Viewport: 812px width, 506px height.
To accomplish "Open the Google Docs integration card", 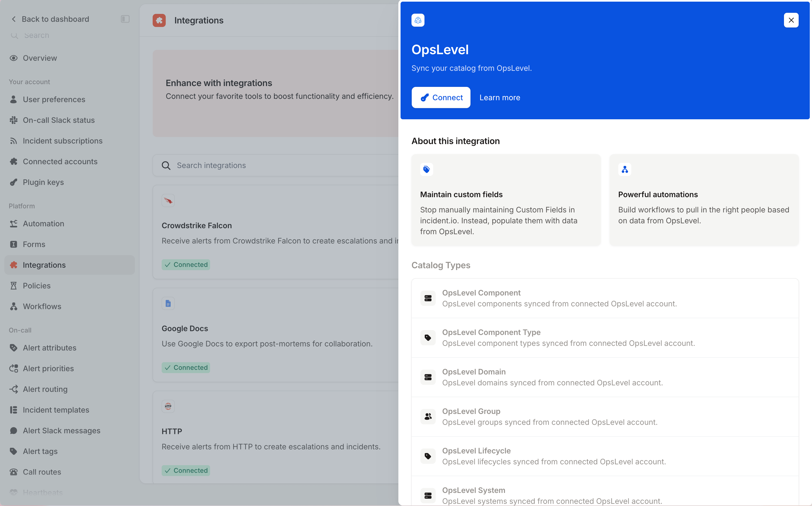I will tap(275, 335).
